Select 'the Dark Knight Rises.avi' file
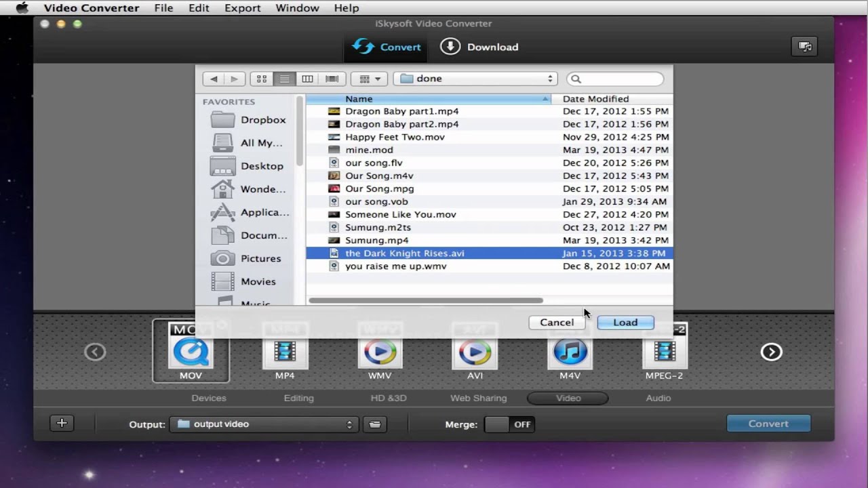The height and width of the screenshot is (488, 868). click(x=489, y=253)
